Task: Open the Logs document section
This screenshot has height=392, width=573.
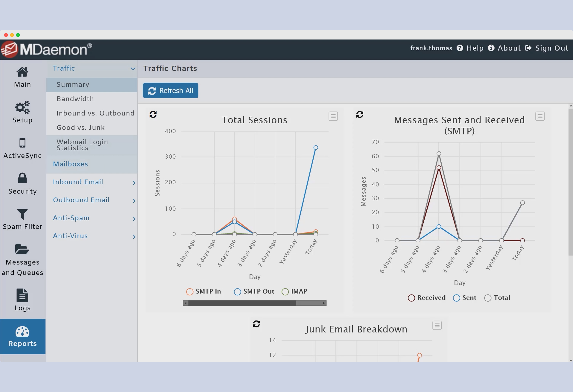Action: [x=22, y=300]
